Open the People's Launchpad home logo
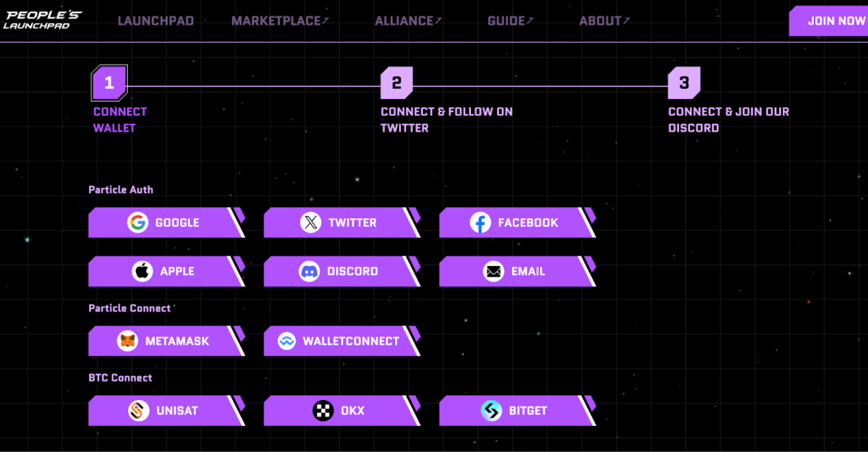This screenshot has width=868, height=452. tap(43, 20)
